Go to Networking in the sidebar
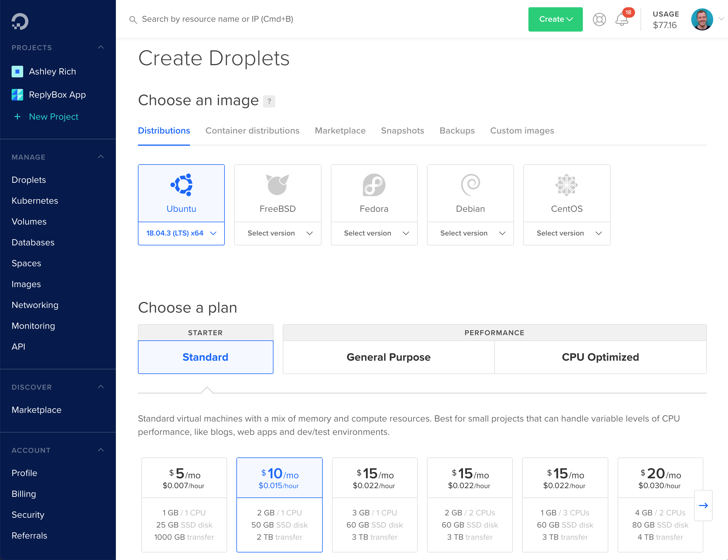 [x=35, y=305]
